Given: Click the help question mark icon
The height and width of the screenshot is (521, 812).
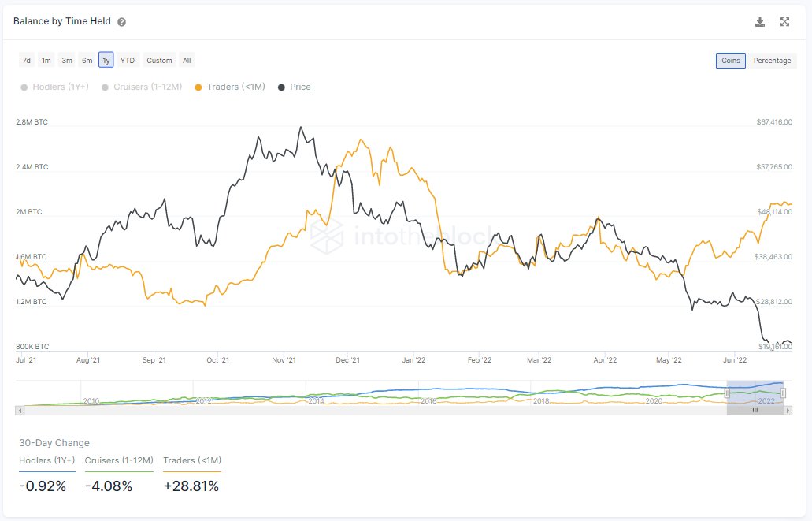Looking at the screenshot, I should tap(121, 22).
